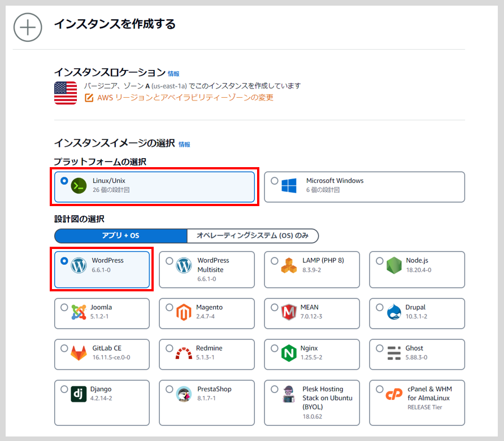This screenshot has width=504, height=441.
Task: Click the Plesk Hosting Stack icon
Action: (289, 394)
